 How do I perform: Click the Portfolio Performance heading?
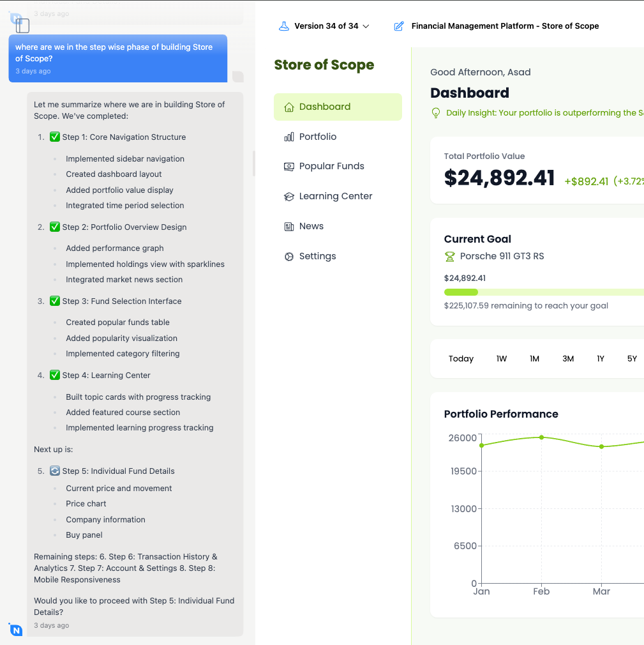tap(501, 414)
